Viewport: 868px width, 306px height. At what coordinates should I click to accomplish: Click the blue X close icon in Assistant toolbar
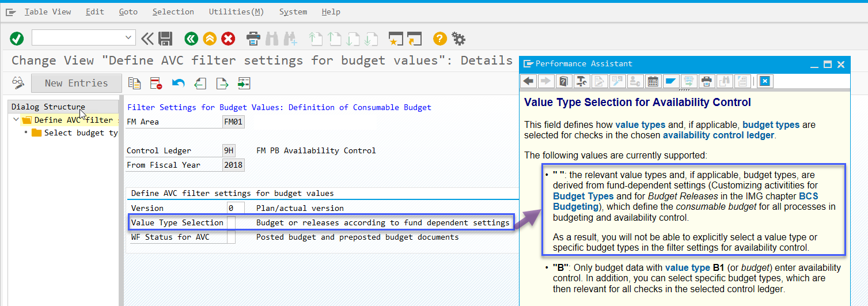coord(764,81)
